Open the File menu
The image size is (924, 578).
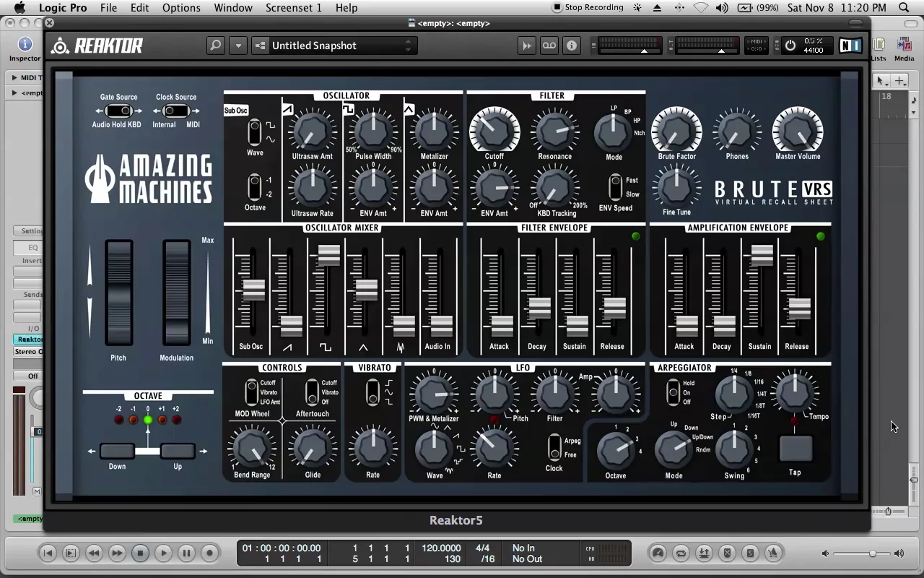(x=108, y=8)
